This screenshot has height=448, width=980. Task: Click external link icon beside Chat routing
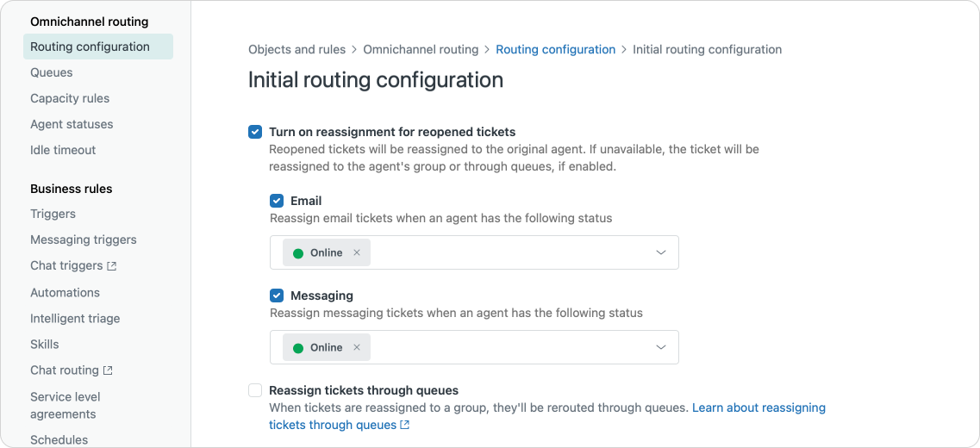coord(108,370)
